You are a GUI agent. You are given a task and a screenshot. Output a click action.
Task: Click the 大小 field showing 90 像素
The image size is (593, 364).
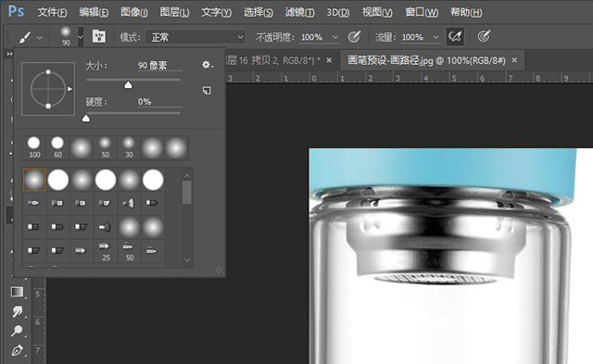(159, 66)
